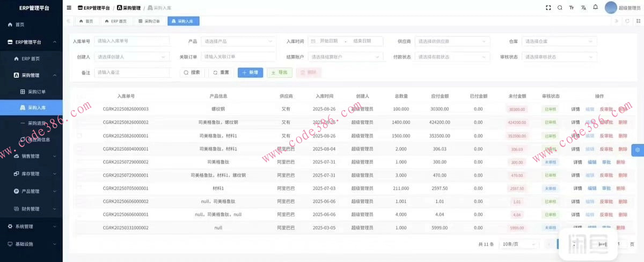
Task: Focus the 备注 input field
Action: click(131, 72)
